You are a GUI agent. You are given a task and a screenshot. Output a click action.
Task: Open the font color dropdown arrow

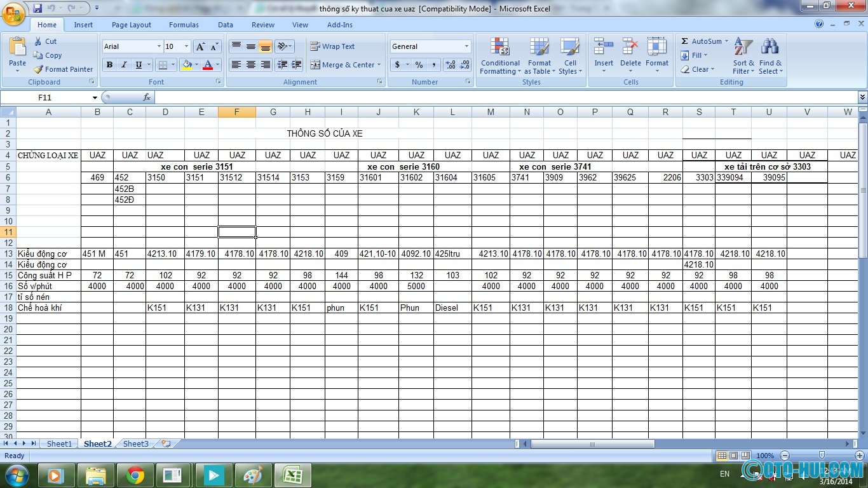pyautogui.click(x=217, y=65)
